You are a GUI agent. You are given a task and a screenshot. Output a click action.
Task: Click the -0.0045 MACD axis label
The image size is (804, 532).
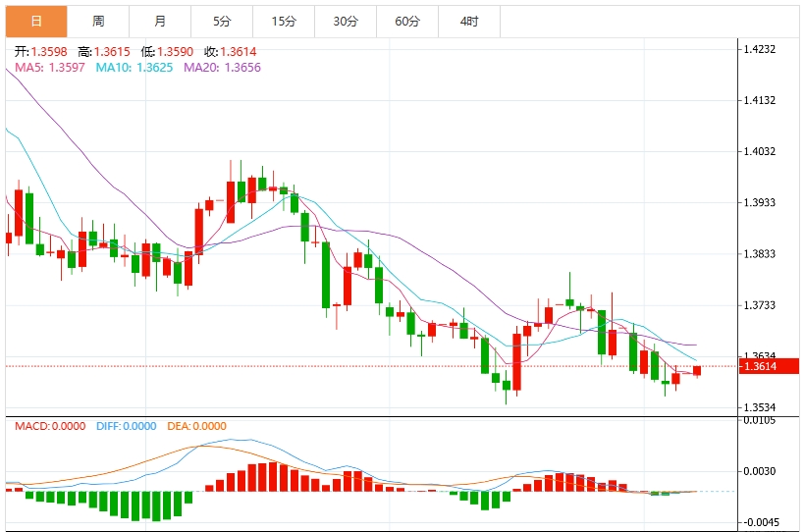pyautogui.click(x=760, y=523)
